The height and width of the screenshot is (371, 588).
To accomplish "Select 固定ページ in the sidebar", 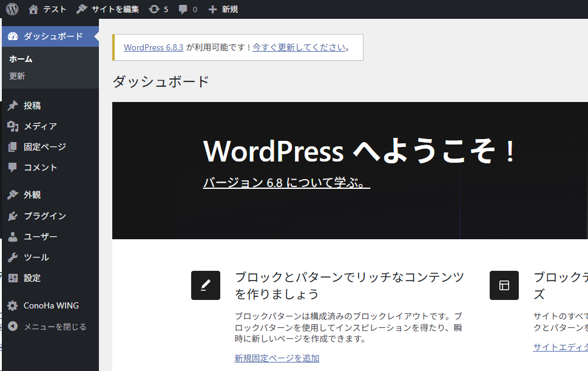I will click(x=44, y=147).
